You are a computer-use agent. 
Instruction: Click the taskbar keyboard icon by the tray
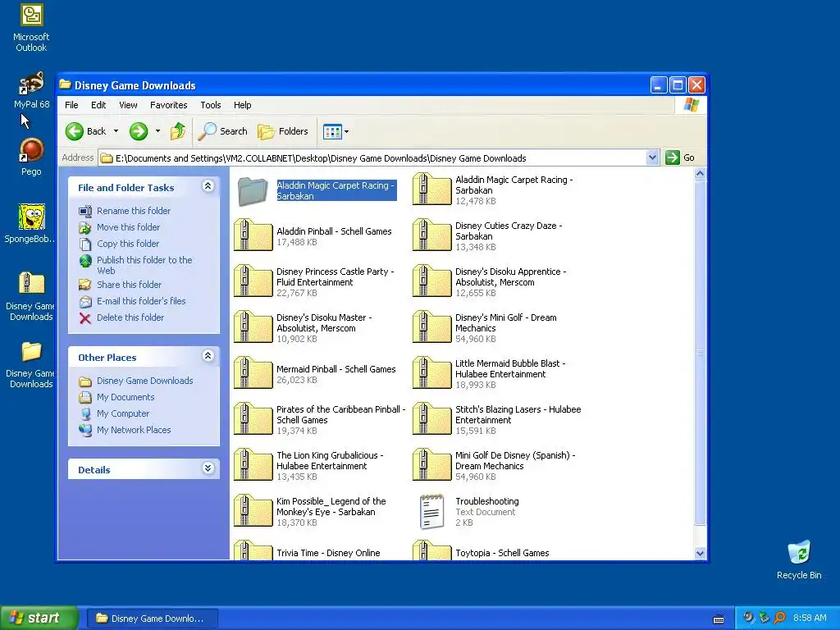(719, 619)
